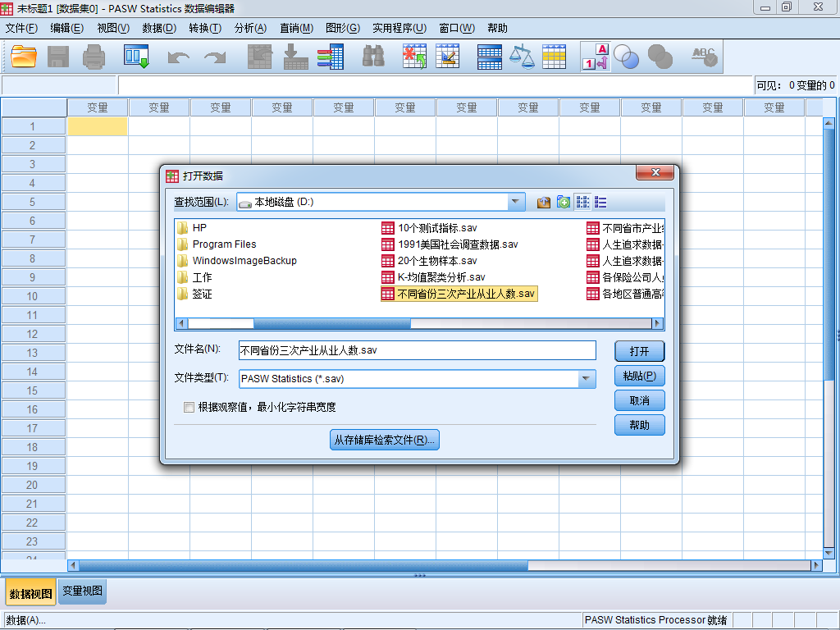Click the insert cases toolbar icon
The height and width of the screenshot is (630, 840).
(x=414, y=57)
